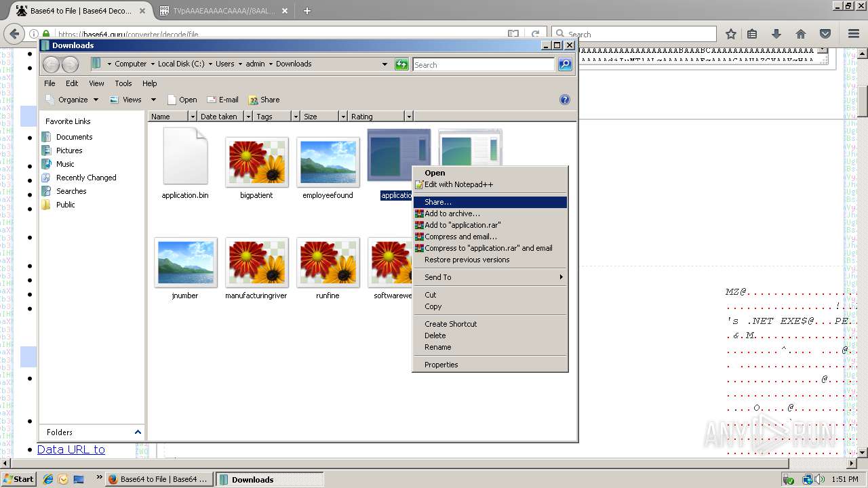Viewport: 868px width, 488px height.
Task: Click the Open toolbar button
Action: point(182,100)
